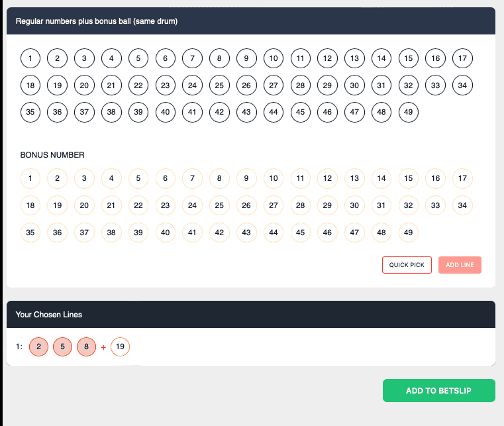The image size is (504, 426).
Task: Select bonus number 19 ball
Action: click(x=58, y=205)
